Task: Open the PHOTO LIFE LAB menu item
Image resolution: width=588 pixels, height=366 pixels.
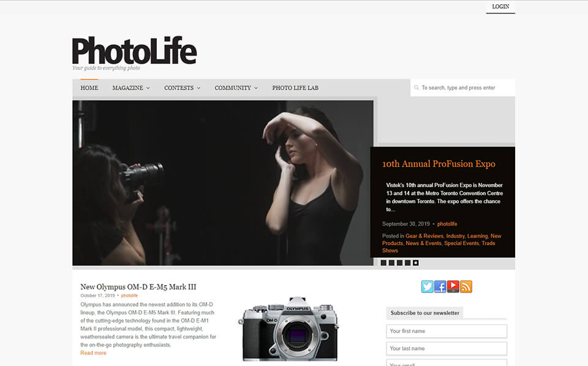Action: click(x=295, y=88)
